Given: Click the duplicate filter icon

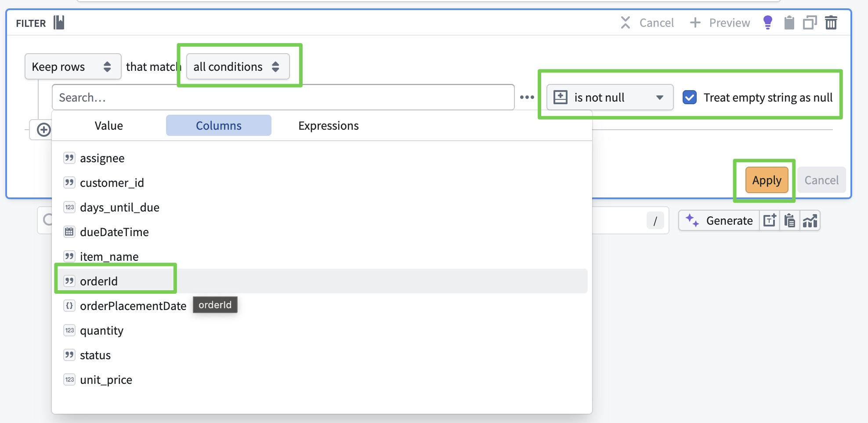Looking at the screenshot, I should point(810,22).
